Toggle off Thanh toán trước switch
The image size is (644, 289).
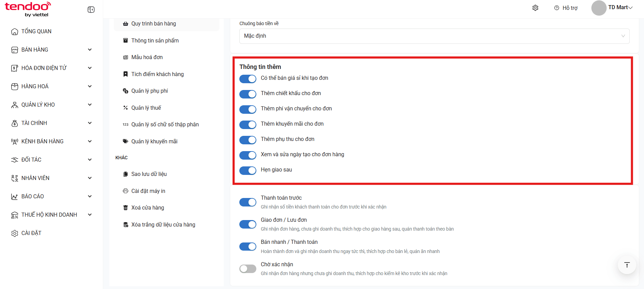(248, 202)
